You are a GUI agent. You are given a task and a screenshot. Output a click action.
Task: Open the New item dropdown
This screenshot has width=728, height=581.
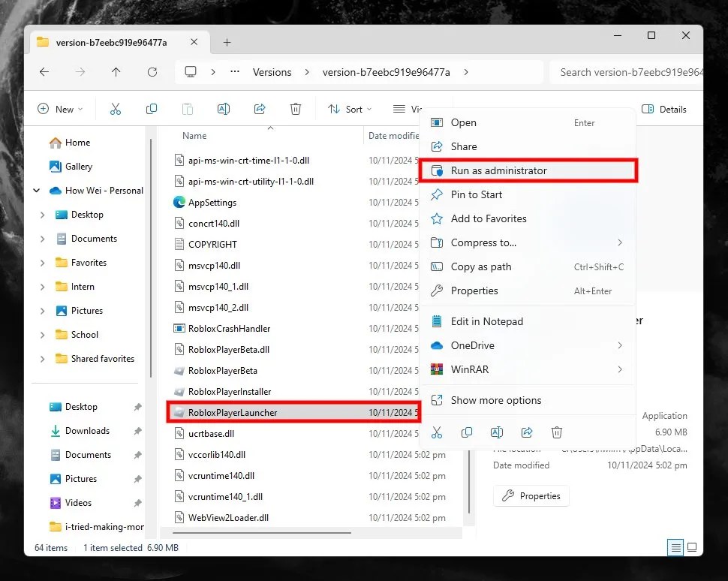click(x=60, y=109)
